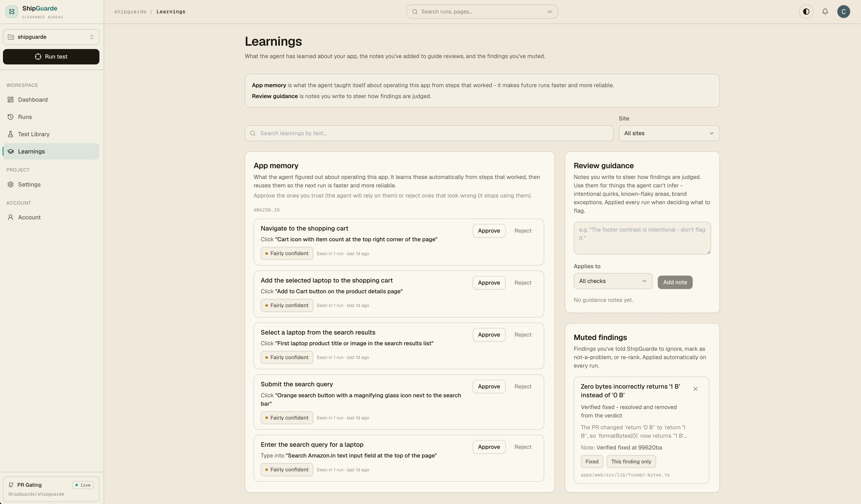Click the AMAZON.IN site label

(x=266, y=210)
